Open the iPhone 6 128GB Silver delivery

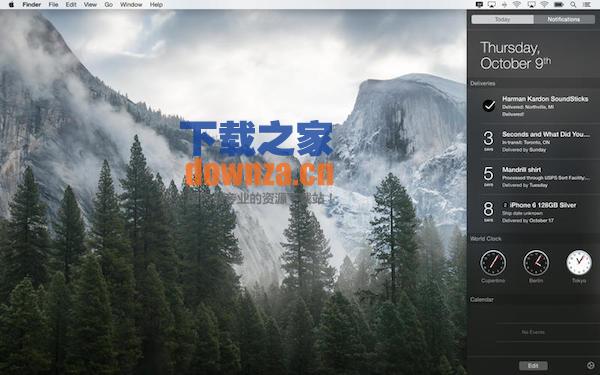(x=538, y=212)
